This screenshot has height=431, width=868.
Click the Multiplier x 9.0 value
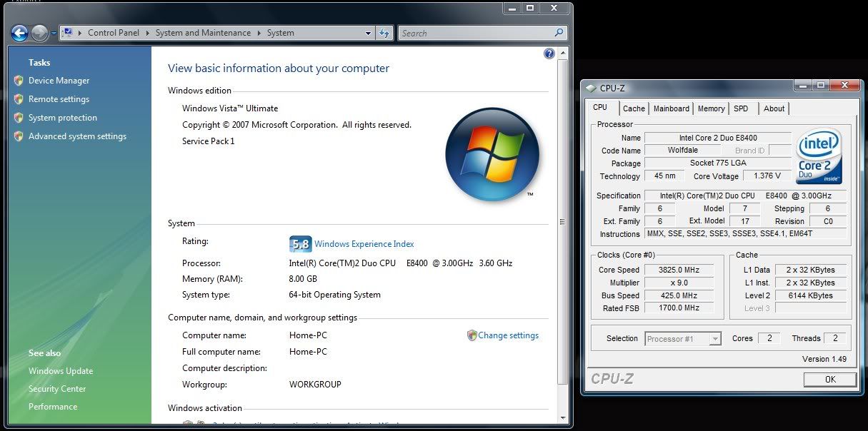[x=679, y=283]
